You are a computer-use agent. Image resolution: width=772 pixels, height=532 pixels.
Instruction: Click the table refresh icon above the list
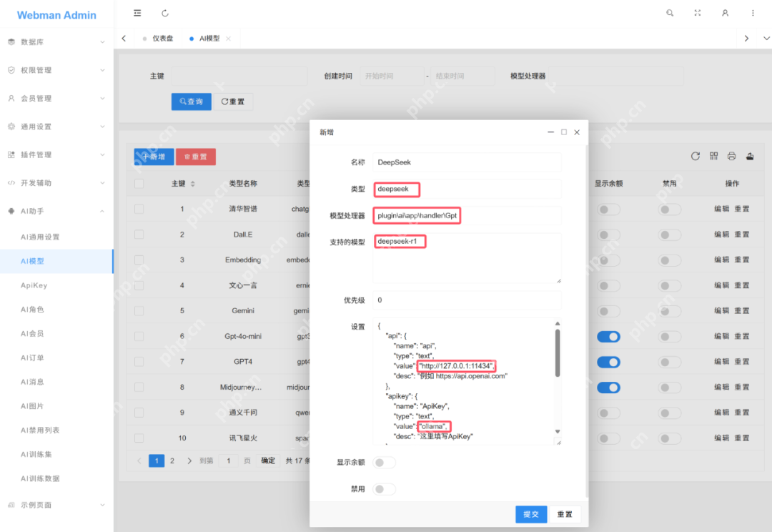point(695,156)
